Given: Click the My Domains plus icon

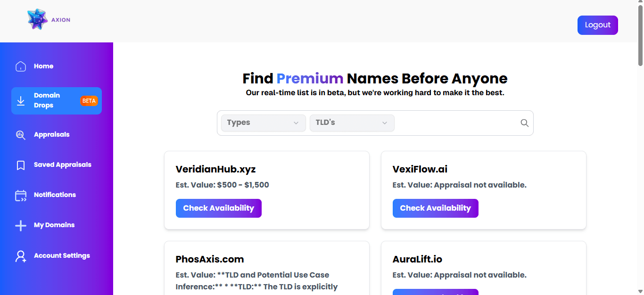Looking at the screenshot, I should point(21,226).
